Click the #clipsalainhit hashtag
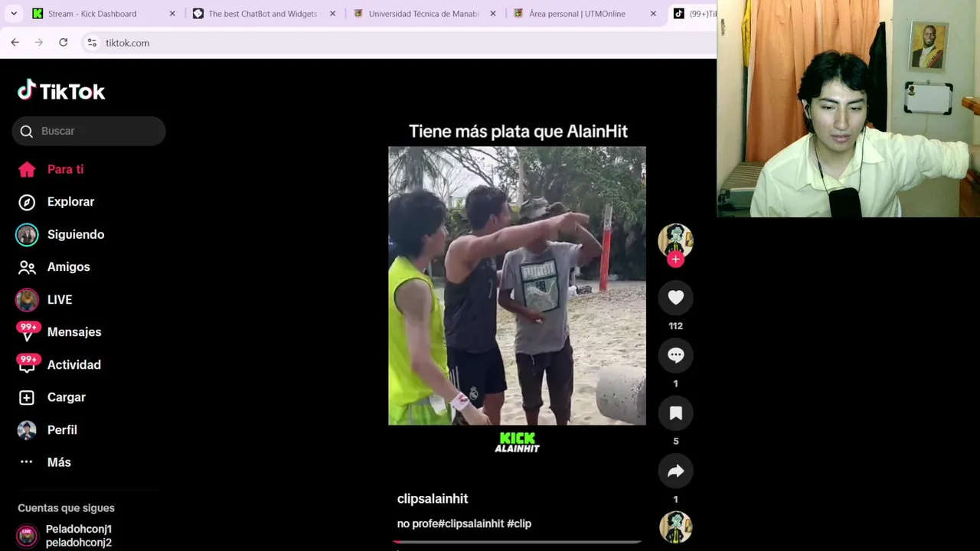Viewport: 980px width, 551px height. click(x=471, y=523)
